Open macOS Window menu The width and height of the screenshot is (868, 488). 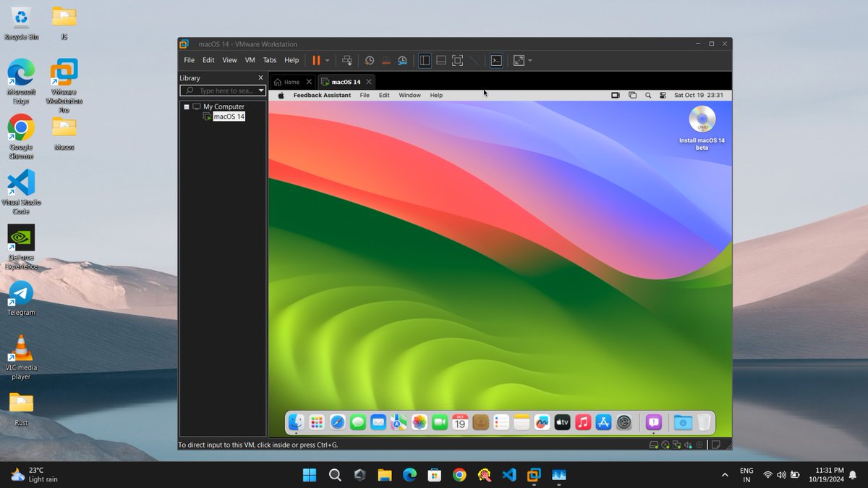click(x=409, y=95)
